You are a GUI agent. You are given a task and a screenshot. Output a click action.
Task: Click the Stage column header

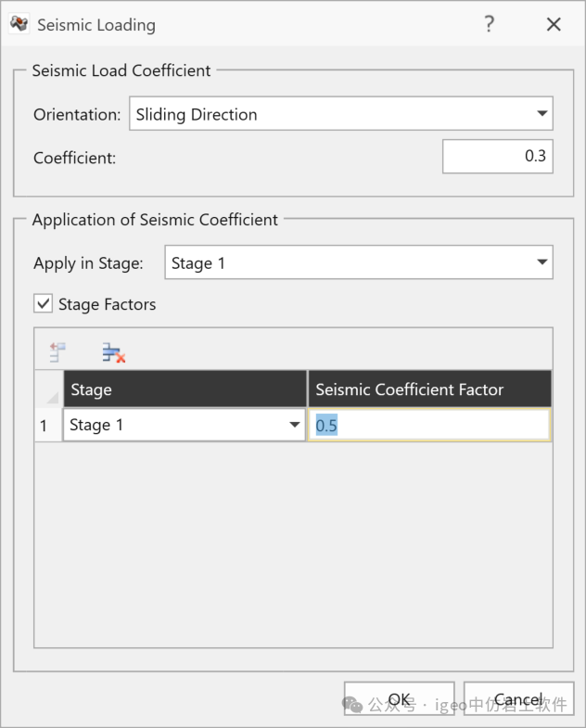(x=185, y=390)
